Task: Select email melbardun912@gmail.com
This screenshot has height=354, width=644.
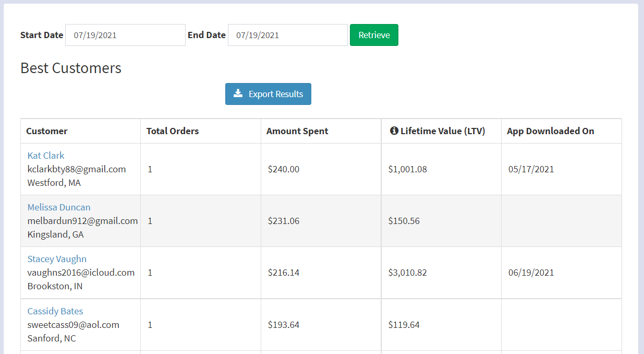Action: coord(82,221)
